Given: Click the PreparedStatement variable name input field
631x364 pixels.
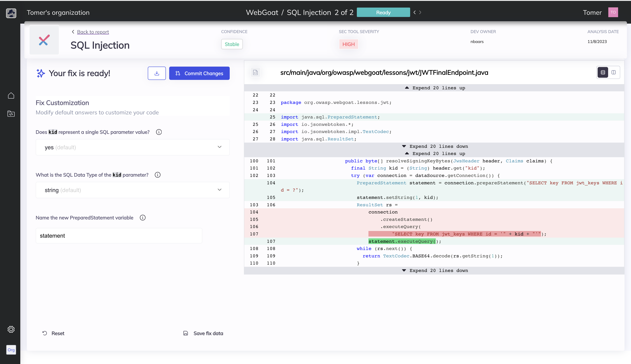Looking at the screenshot, I should click(119, 236).
